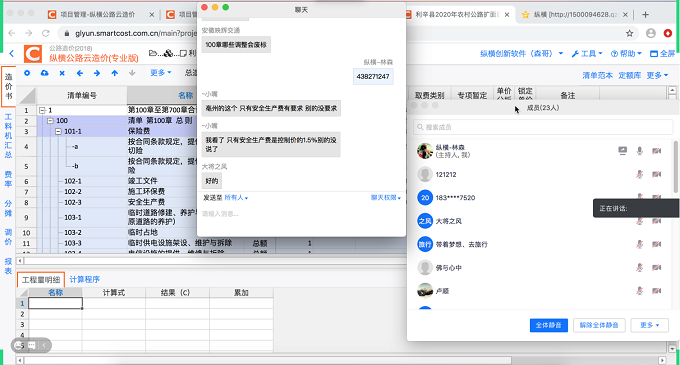This screenshot has height=365, width=680.
Task: Unmute microphone of 带着梦想、去旅行
Action: click(639, 244)
